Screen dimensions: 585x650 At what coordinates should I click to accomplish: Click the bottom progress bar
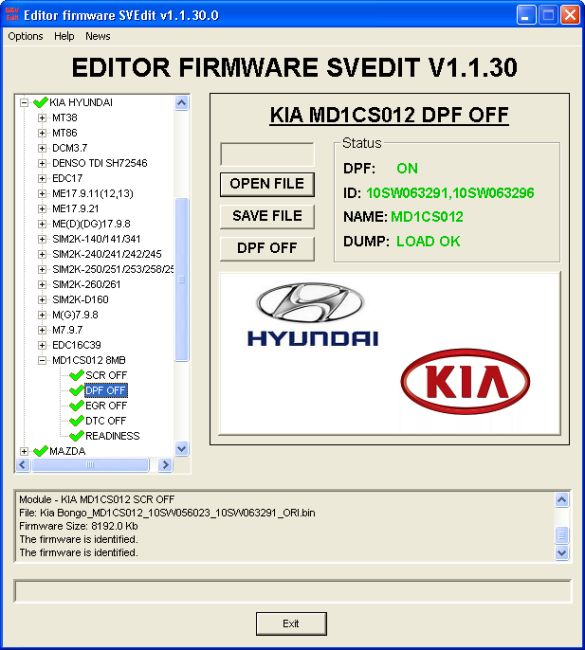pyautogui.click(x=293, y=592)
